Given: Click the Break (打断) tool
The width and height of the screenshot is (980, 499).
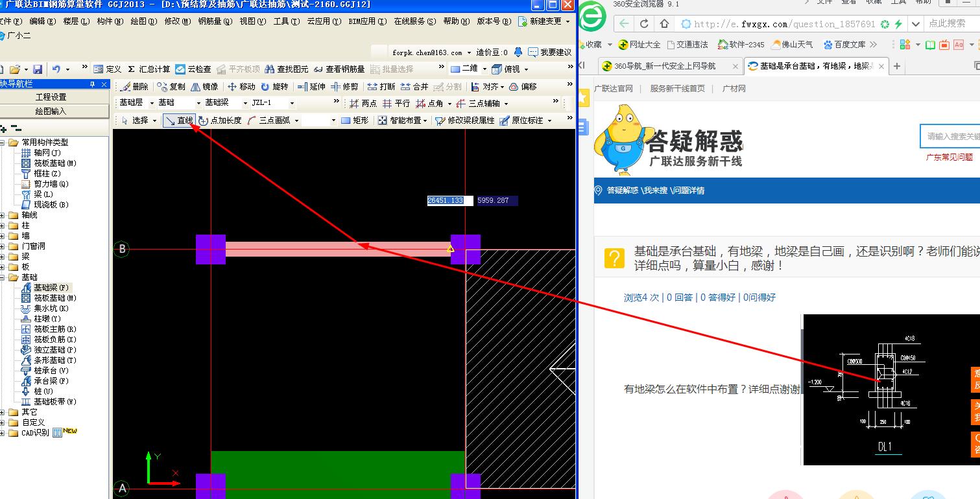Looking at the screenshot, I should pyautogui.click(x=381, y=86).
